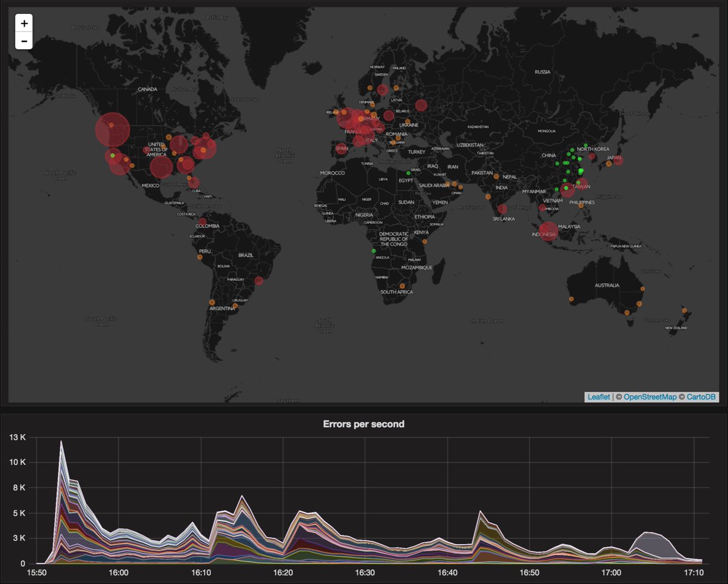Click the '16:30' time axis label

(365, 572)
